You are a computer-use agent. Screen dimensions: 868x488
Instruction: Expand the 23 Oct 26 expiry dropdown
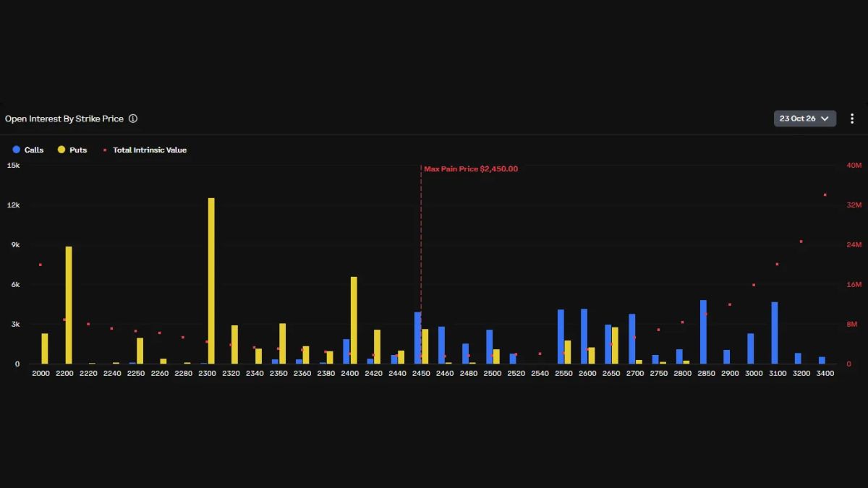tap(805, 119)
